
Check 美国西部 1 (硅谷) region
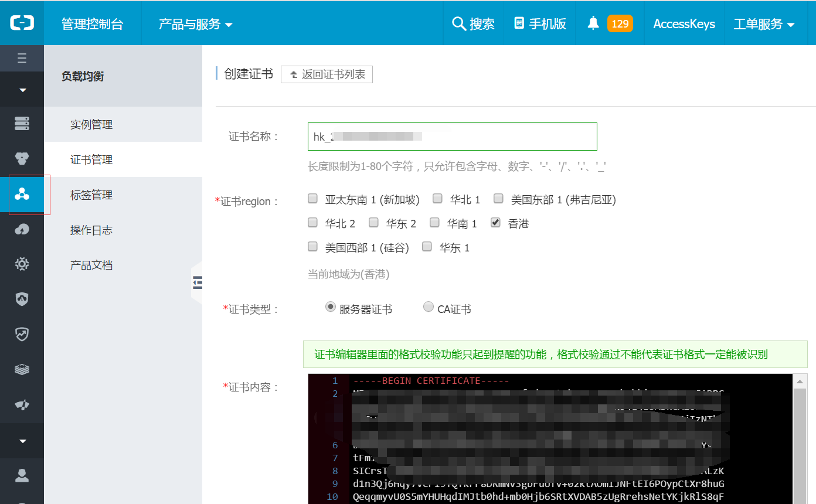[x=313, y=247]
